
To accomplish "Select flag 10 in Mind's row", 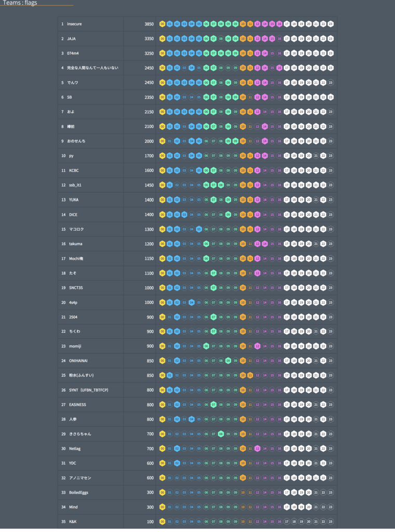I will point(243,507).
